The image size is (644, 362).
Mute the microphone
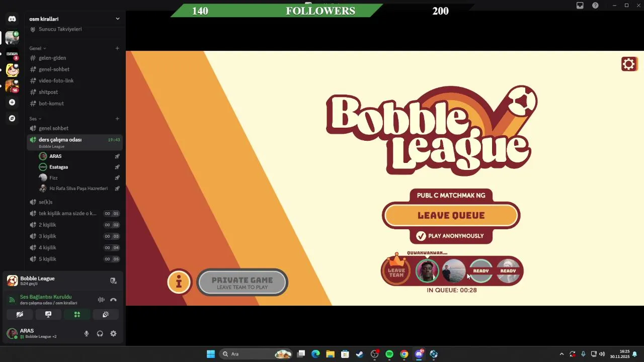coord(87,333)
